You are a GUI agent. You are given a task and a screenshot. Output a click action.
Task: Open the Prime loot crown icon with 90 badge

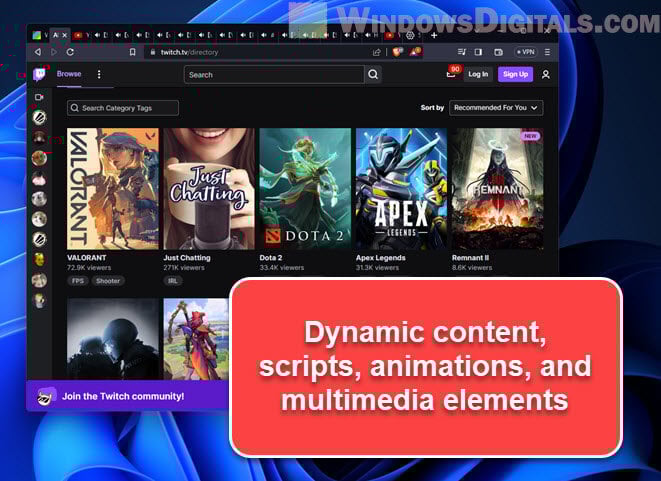click(451, 74)
